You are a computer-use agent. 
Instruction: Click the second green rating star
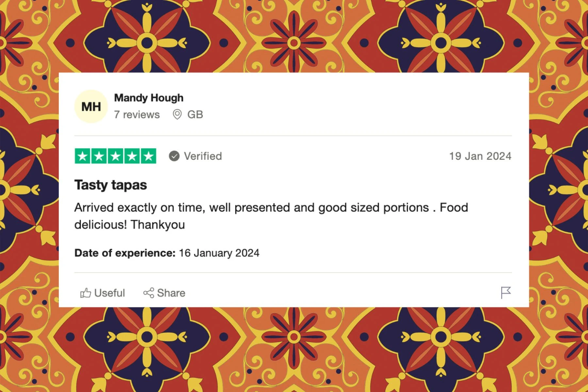pos(99,156)
